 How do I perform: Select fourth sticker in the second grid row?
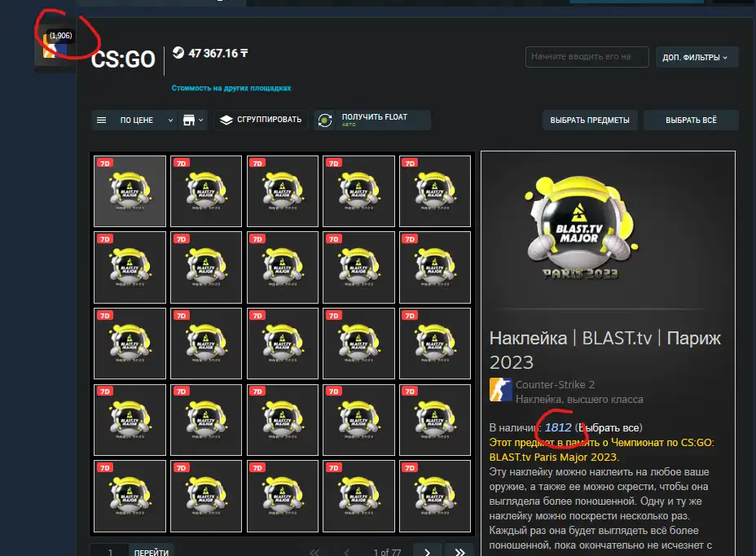tap(358, 267)
